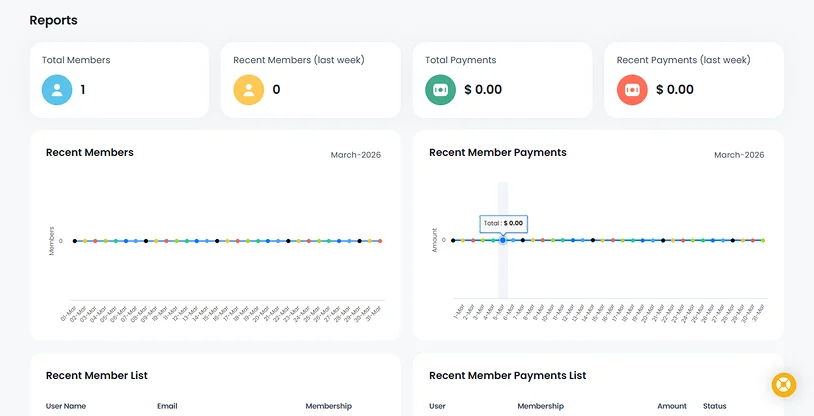Click the yellow Recent Members user icon
The width and height of the screenshot is (814, 416).
[x=249, y=90]
